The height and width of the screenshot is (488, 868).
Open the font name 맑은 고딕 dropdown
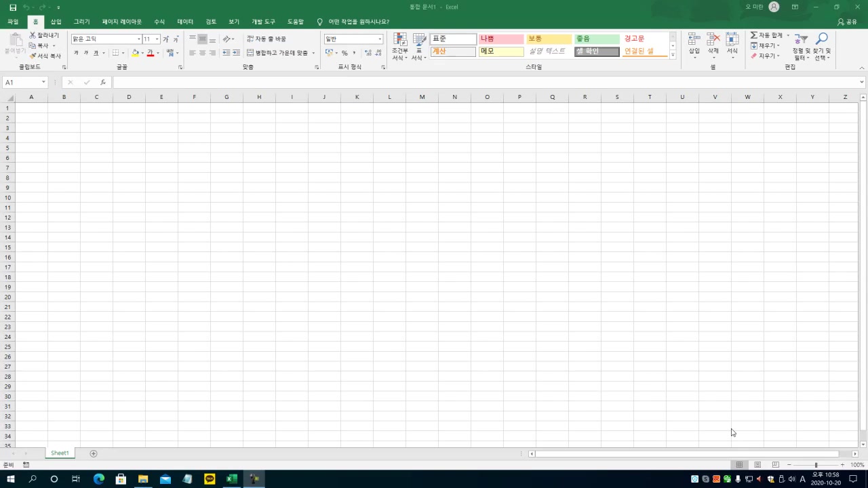click(139, 39)
